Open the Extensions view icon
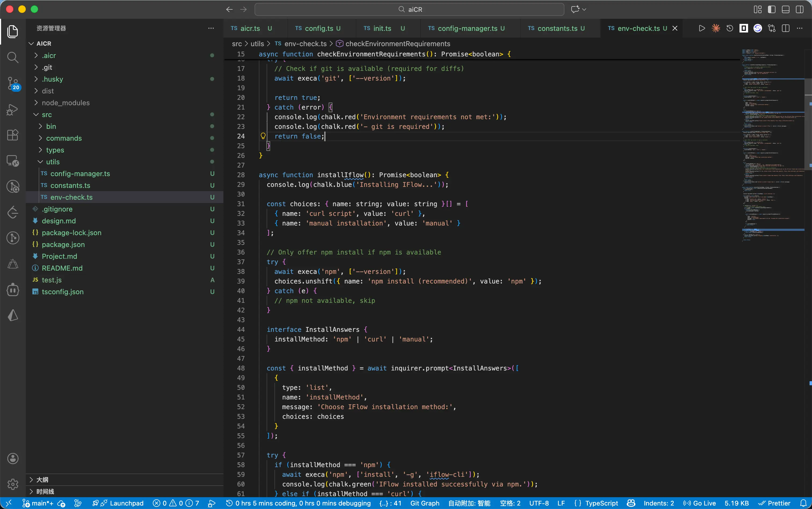This screenshot has width=812, height=509. [13, 135]
